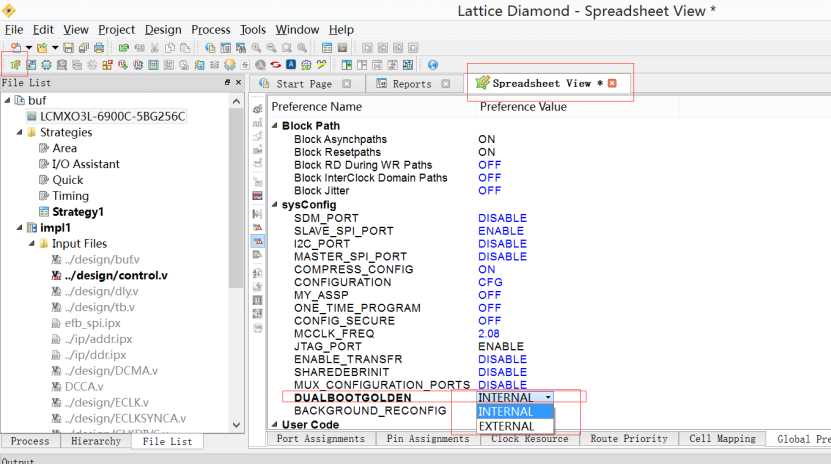Click the Open file folder icon
Image resolution: width=831 pixels, height=464 pixels.
point(42,48)
